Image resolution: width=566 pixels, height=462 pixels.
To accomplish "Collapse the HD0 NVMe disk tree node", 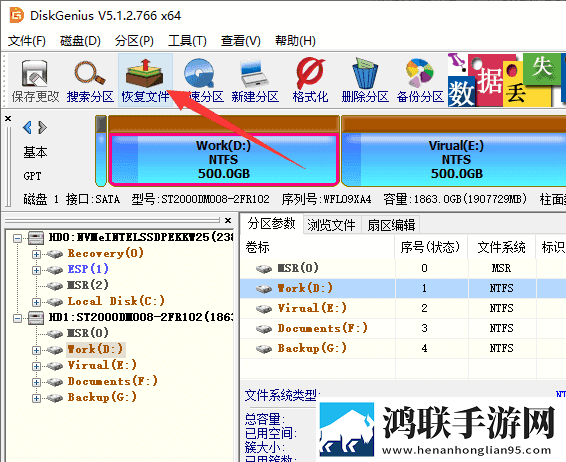I will [17, 238].
